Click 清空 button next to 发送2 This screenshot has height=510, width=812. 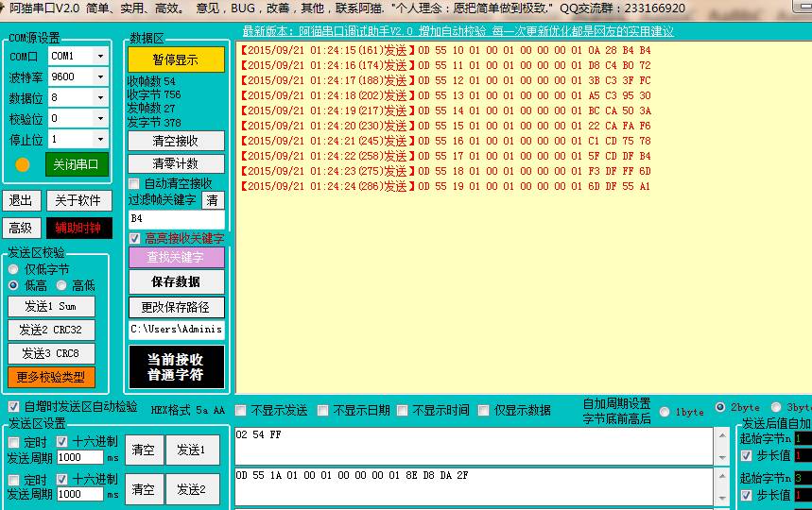coord(144,489)
